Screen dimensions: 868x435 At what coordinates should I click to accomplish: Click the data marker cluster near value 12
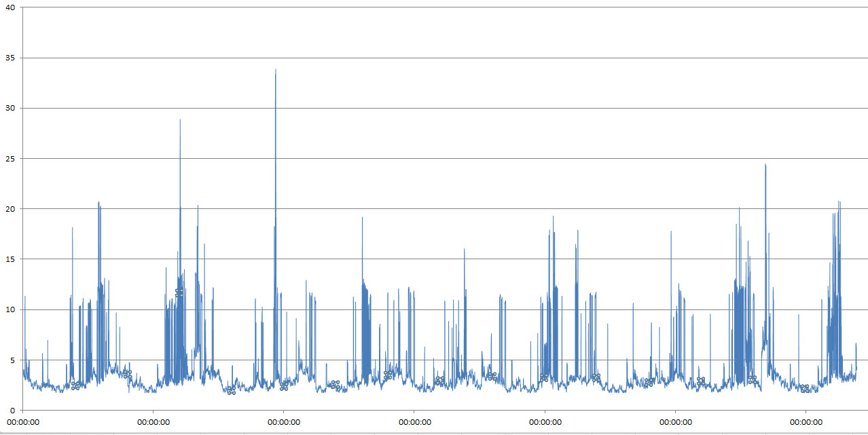[x=179, y=292]
